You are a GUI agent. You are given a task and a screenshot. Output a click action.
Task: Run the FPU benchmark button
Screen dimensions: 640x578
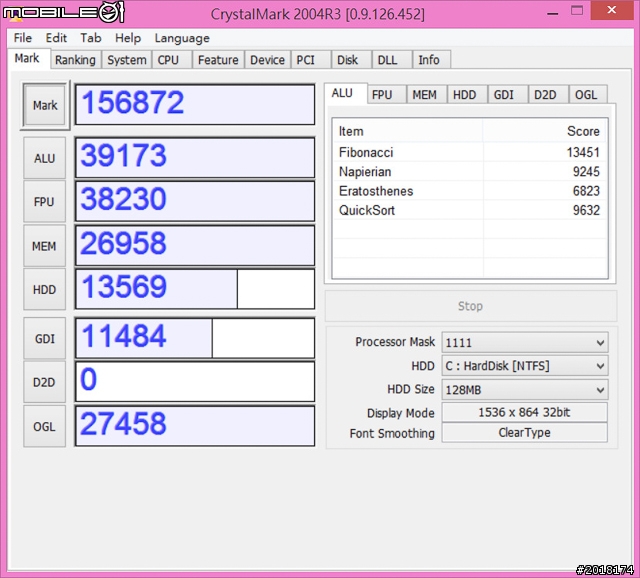(x=44, y=202)
